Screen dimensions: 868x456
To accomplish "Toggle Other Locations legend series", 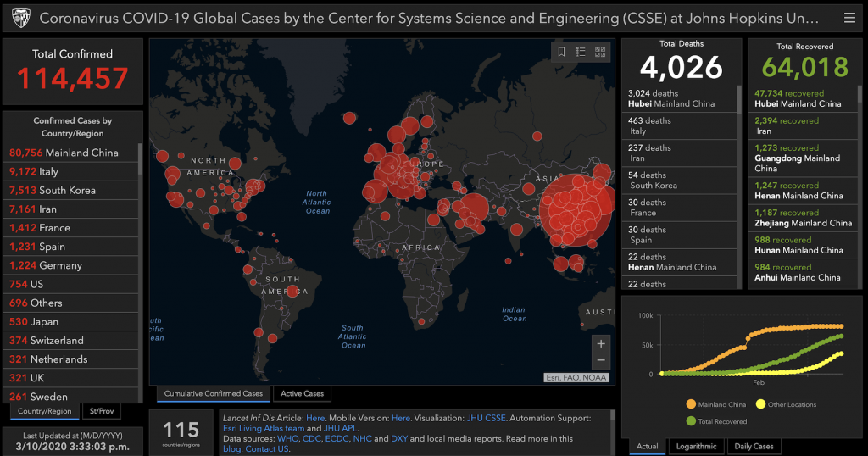I will 786,404.
